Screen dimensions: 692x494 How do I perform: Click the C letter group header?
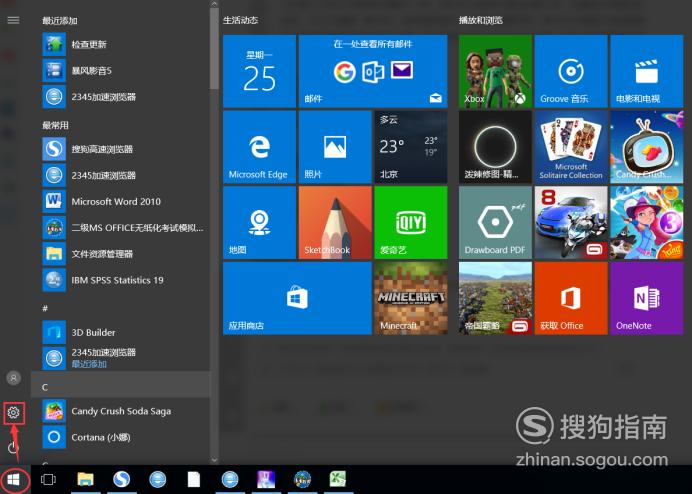point(120,385)
